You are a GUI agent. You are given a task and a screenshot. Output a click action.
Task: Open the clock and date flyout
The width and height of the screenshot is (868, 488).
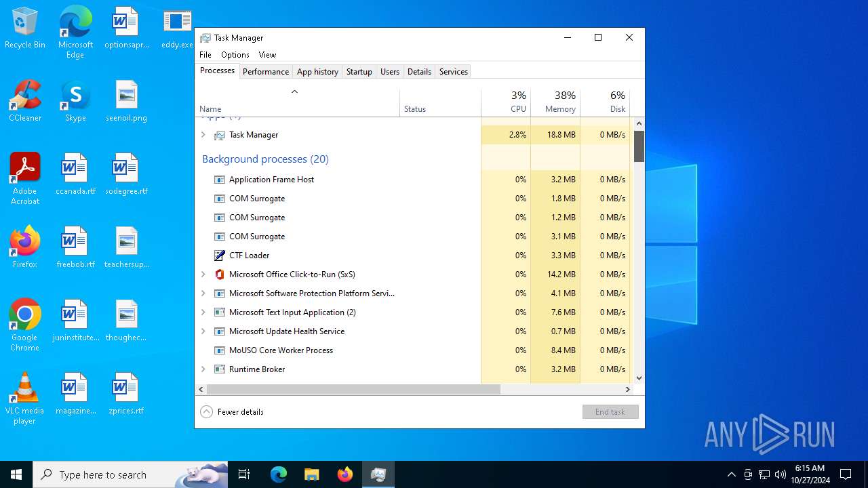(810, 474)
